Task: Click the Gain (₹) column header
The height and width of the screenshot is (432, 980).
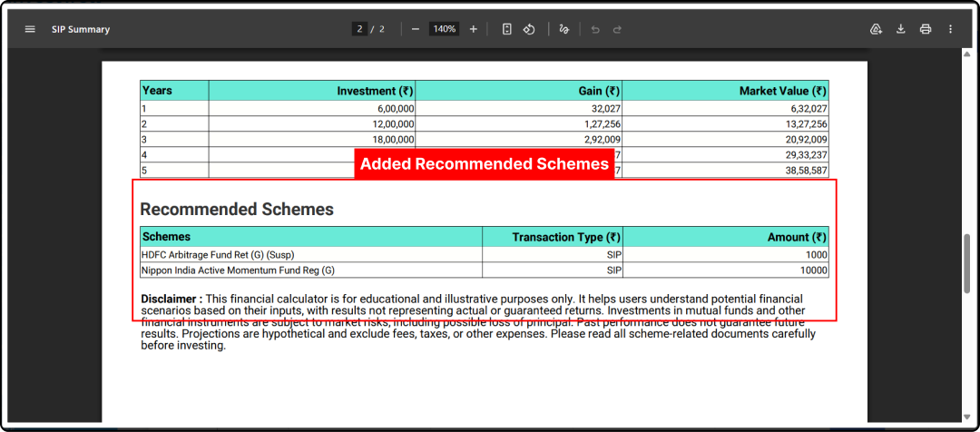Action: coord(519,91)
